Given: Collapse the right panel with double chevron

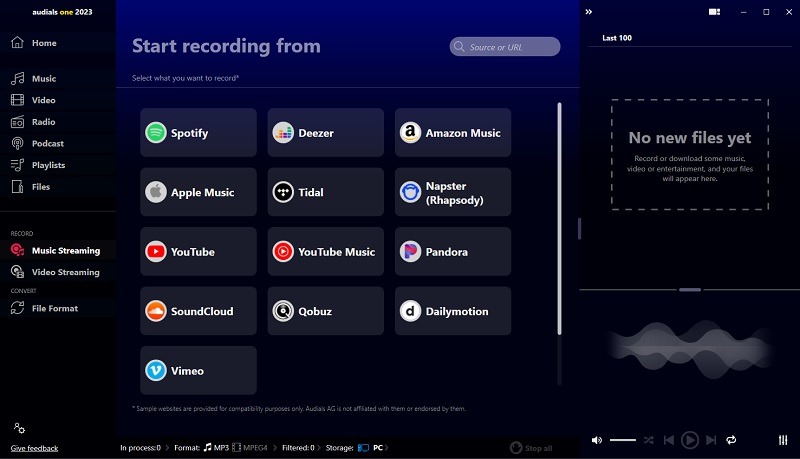Looking at the screenshot, I should (x=589, y=12).
